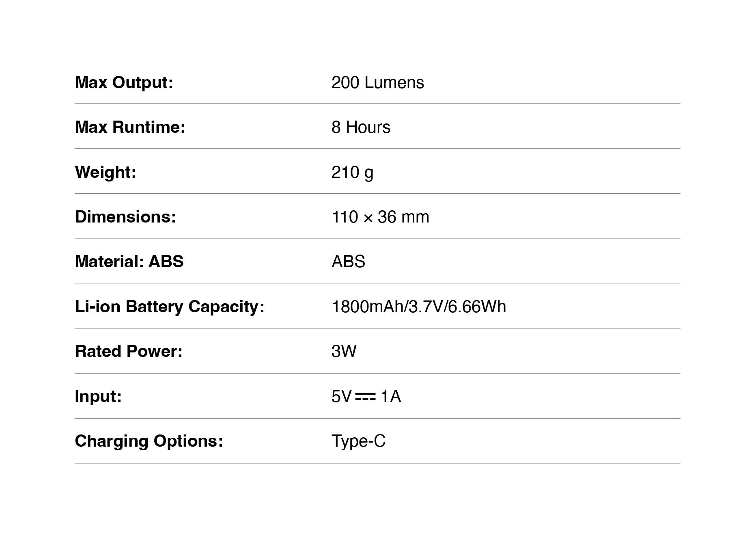
Task: Click the Input label
Action: click(98, 396)
